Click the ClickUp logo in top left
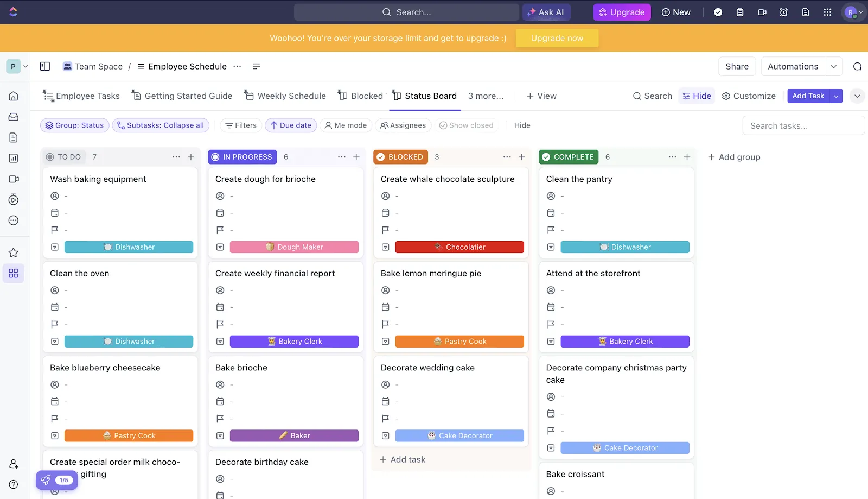The width and height of the screenshot is (868, 499). point(14,12)
